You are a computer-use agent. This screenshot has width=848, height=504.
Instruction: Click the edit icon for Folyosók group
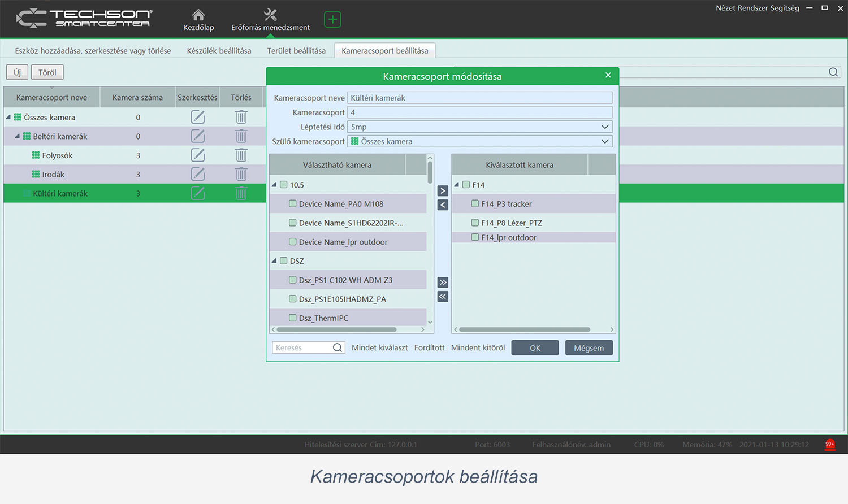197,155
